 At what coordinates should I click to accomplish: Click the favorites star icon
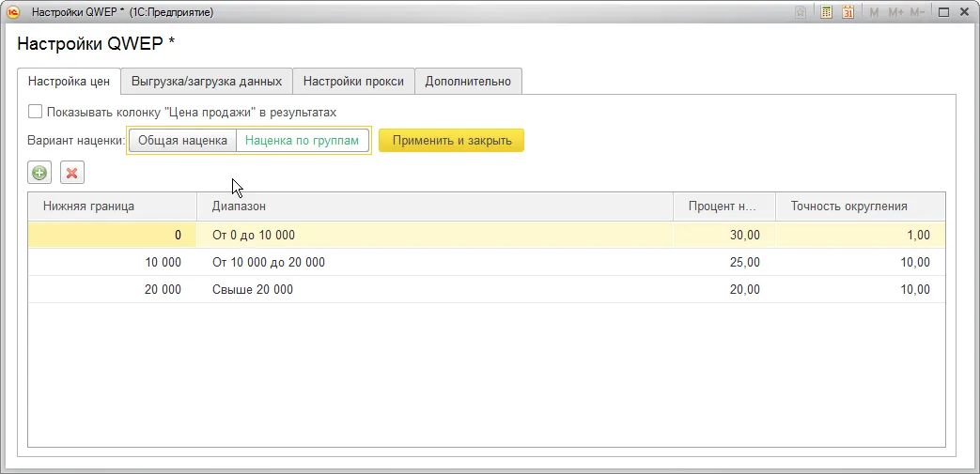(800, 12)
